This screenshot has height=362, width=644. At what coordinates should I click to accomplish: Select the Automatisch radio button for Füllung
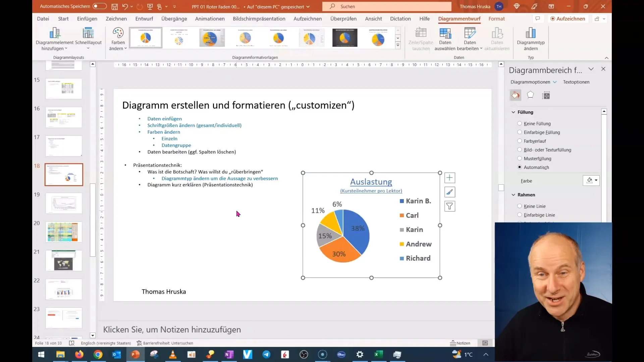point(520,167)
